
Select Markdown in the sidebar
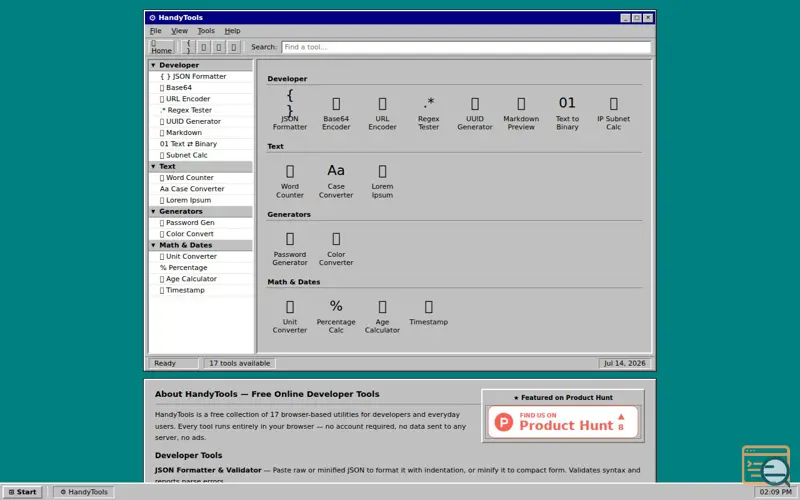[x=201, y=133]
